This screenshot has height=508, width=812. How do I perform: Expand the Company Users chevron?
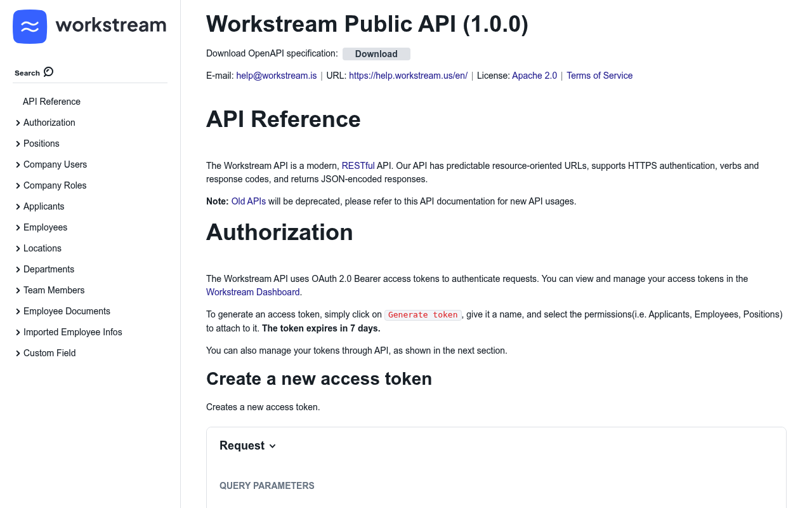click(x=18, y=165)
